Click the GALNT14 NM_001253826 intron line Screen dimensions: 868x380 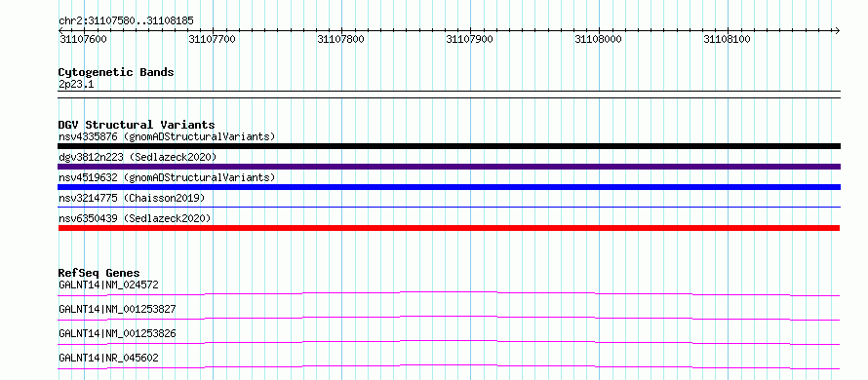click(x=449, y=342)
